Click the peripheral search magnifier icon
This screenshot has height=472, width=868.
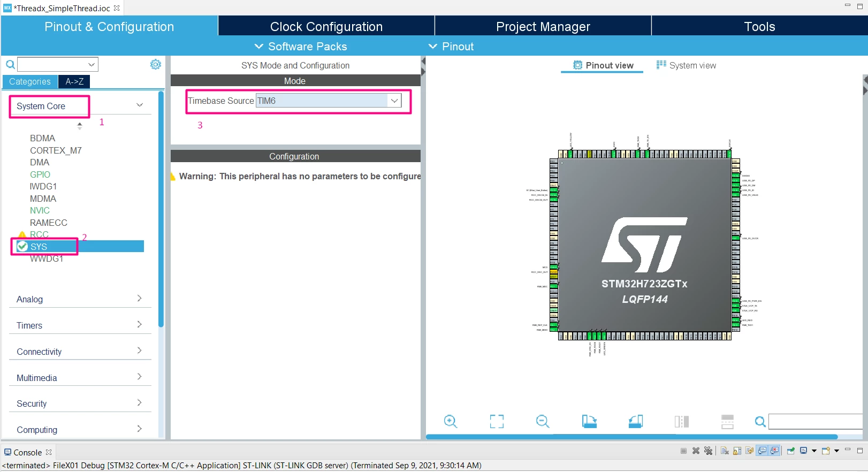[x=10, y=65]
